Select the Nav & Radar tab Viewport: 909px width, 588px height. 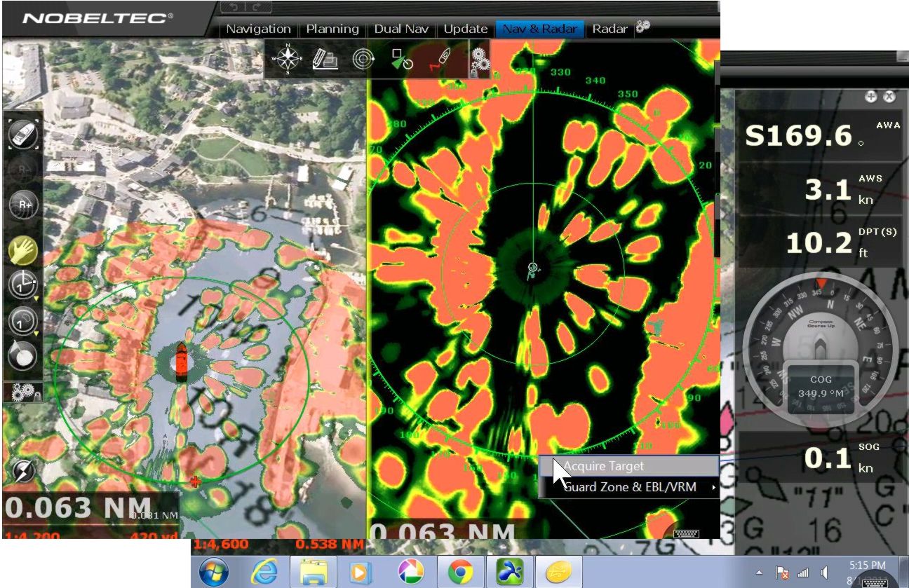tap(540, 29)
